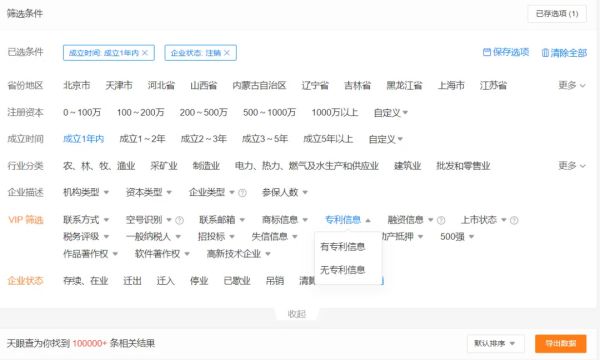
Task: Open 自定义 dropdown for establishment time
Action: tap(386, 139)
